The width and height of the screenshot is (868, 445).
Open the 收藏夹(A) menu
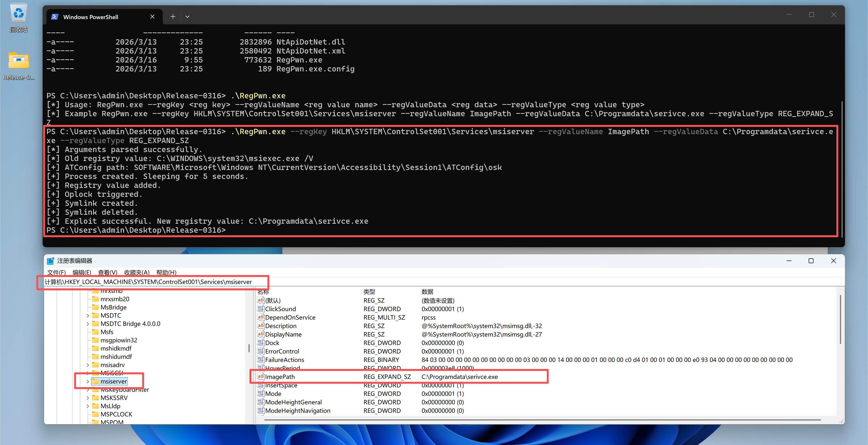pos(136,272)
